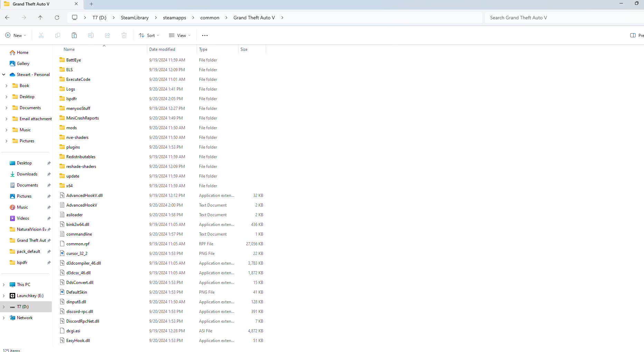Select the BattlEye folder
This screenshot has width=644, height=352.
pyautogui.click(x=74, y=60)
